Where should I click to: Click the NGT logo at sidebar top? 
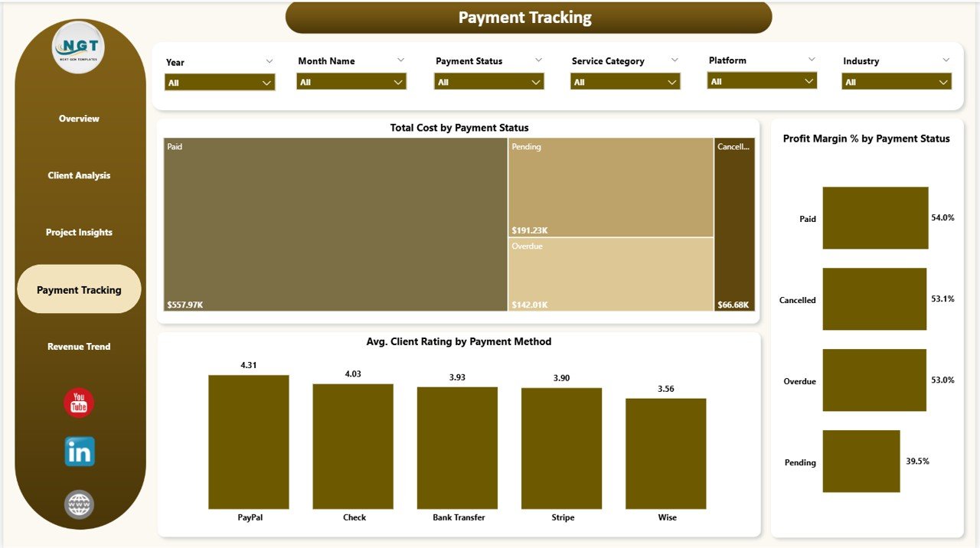coord(77,46)
